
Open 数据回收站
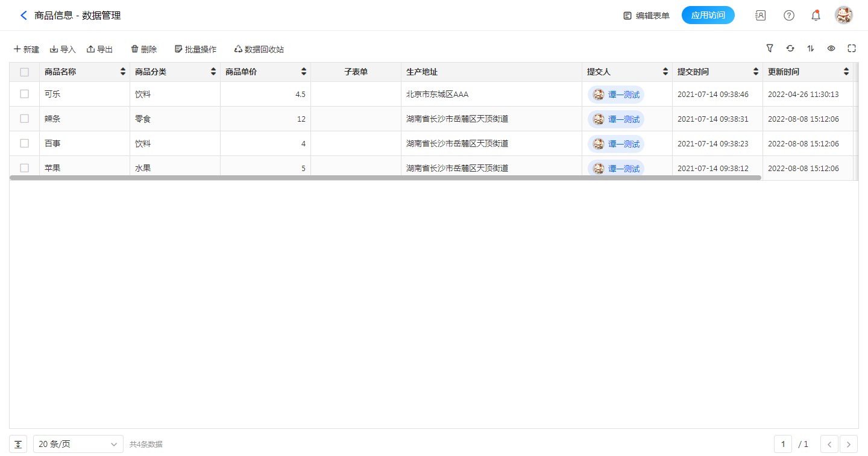coord(259,49)
